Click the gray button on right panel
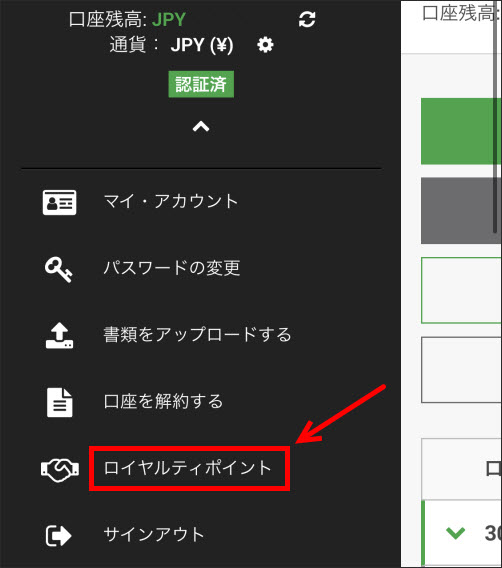Screen dimensions: 502x568 point(461,211)
